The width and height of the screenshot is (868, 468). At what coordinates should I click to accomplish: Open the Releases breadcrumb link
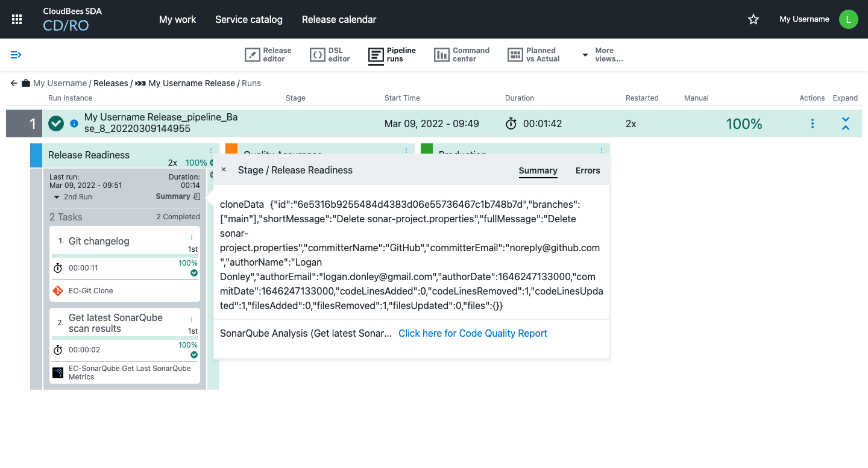pyautogui.click(x=111, y=83)
